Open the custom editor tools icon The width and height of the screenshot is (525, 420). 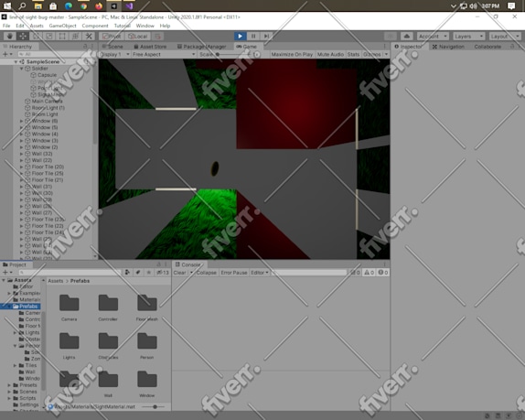pos(89,37)
